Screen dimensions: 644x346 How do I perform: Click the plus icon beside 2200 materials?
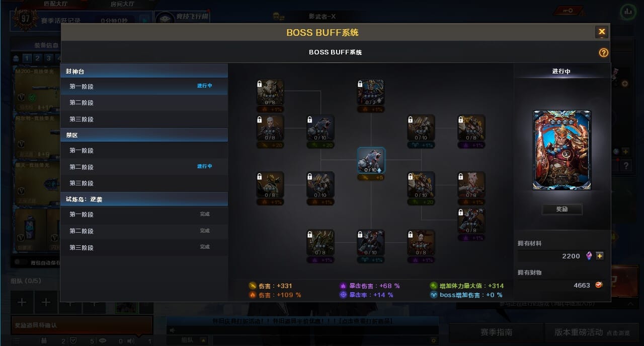600,256
